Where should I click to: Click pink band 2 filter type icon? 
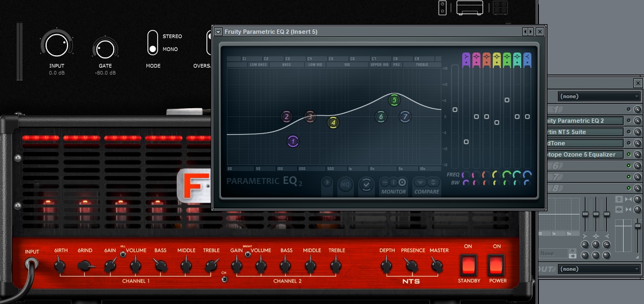point(476,58)
